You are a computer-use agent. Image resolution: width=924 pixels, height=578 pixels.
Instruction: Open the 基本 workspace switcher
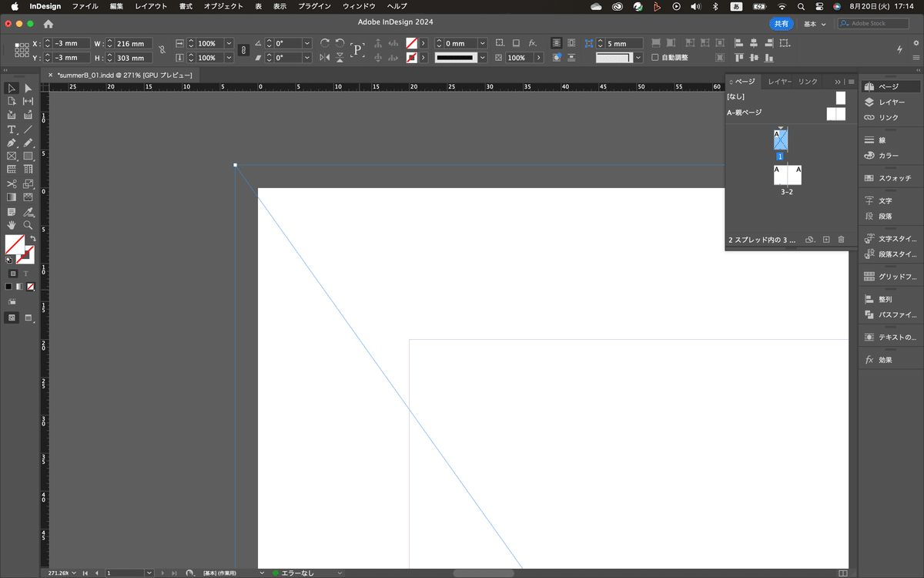pyautogui.click(x=815, y=24)
